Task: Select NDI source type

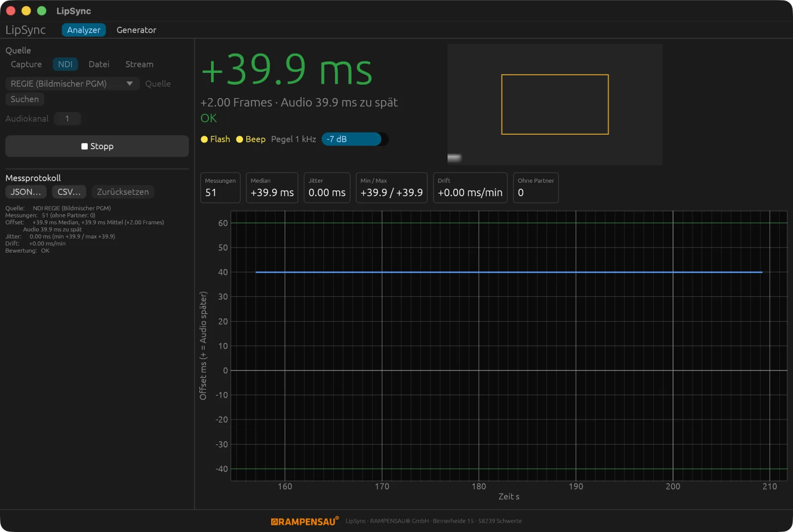Action: pyautogui.click(x=65, y=64)
